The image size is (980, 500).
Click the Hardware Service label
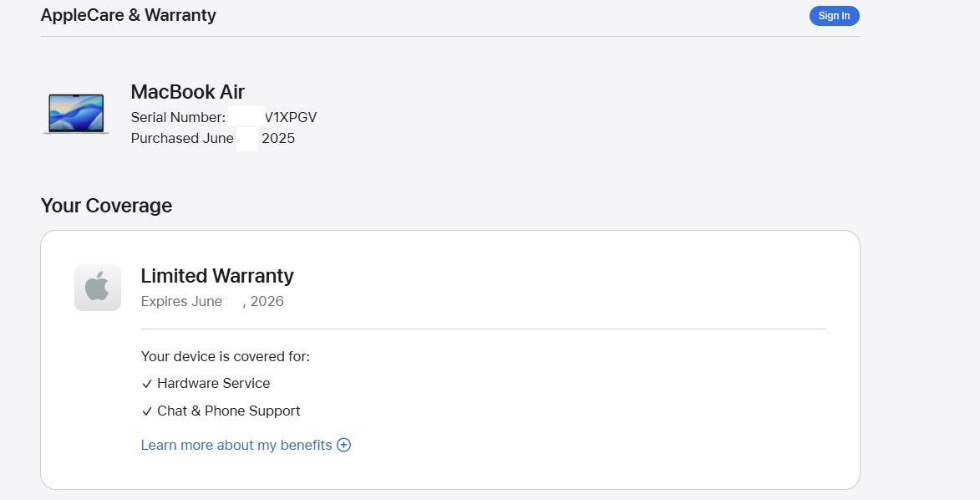(213, 383)
